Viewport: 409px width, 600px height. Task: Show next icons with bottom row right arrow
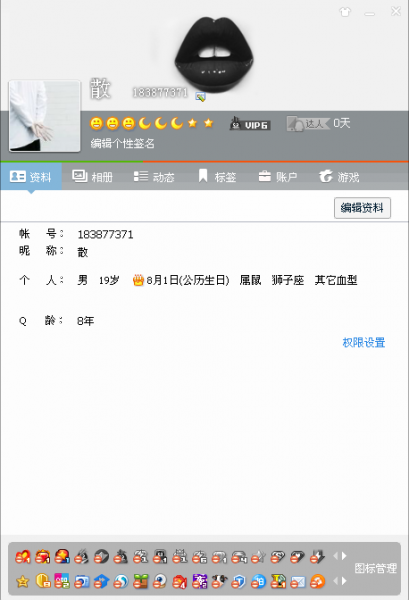(344, 581)
